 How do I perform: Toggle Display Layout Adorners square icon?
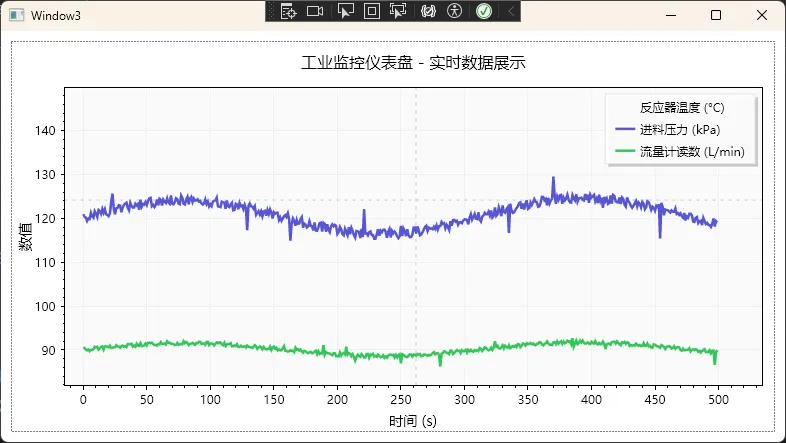(x=371, y=11)
